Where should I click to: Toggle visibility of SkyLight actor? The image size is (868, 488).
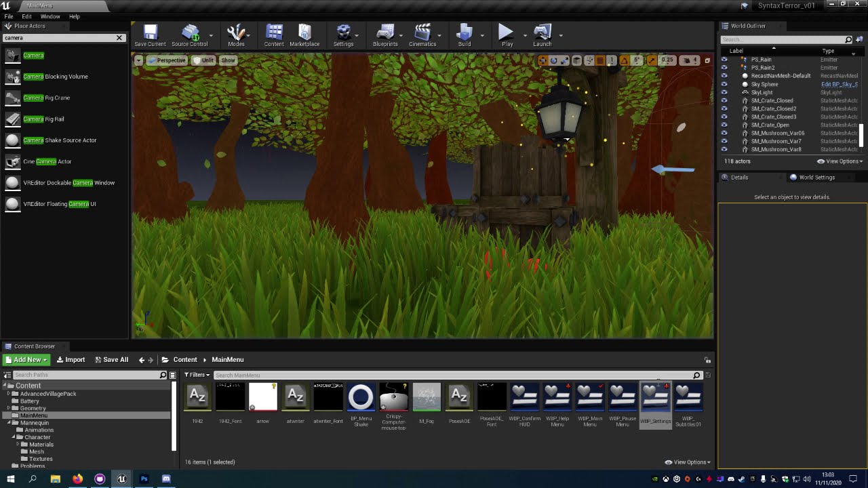click(724, 92)
